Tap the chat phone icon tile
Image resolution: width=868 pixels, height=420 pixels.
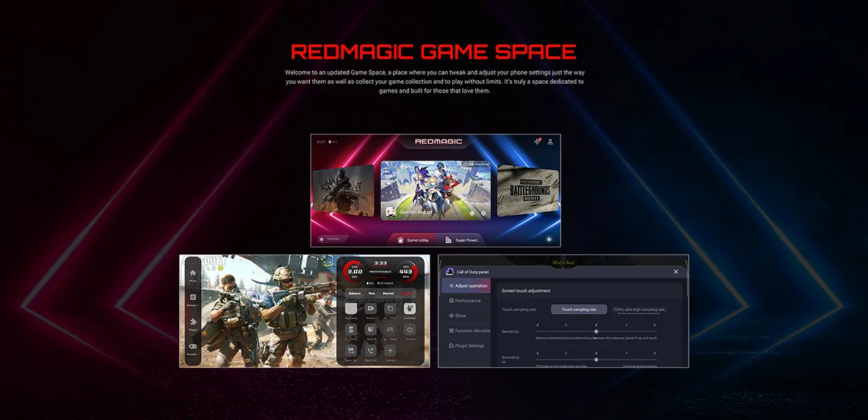[351, 329]
